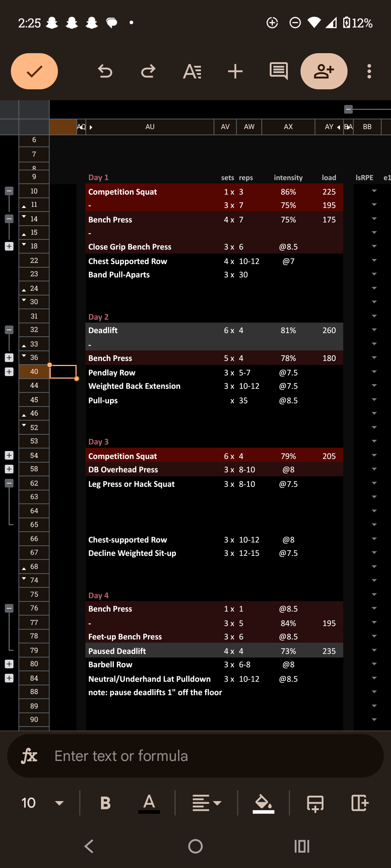Select row 40 header
Viewport: 391px width, 868px height.
[x=34, y=372]
